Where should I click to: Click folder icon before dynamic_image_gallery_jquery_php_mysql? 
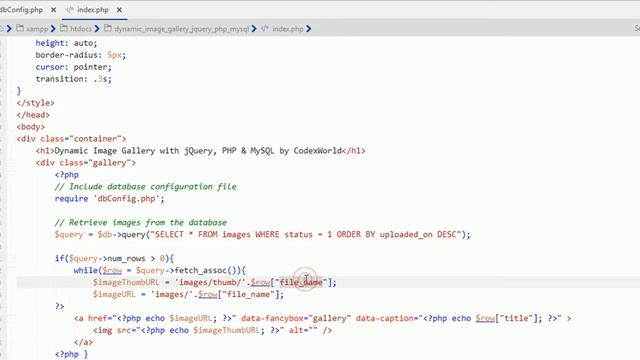point(108,29)
